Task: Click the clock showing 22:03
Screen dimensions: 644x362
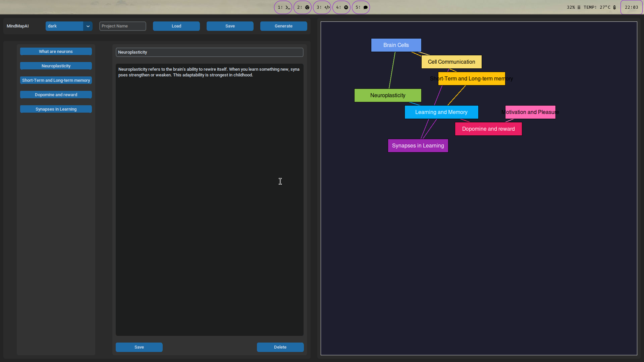Action: point(631,7)
